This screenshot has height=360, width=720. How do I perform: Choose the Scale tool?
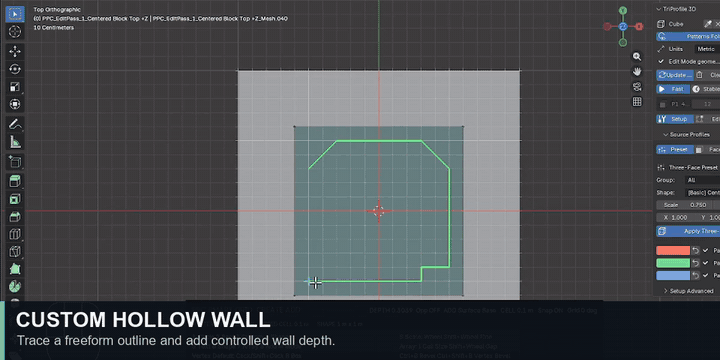(15, 87)
